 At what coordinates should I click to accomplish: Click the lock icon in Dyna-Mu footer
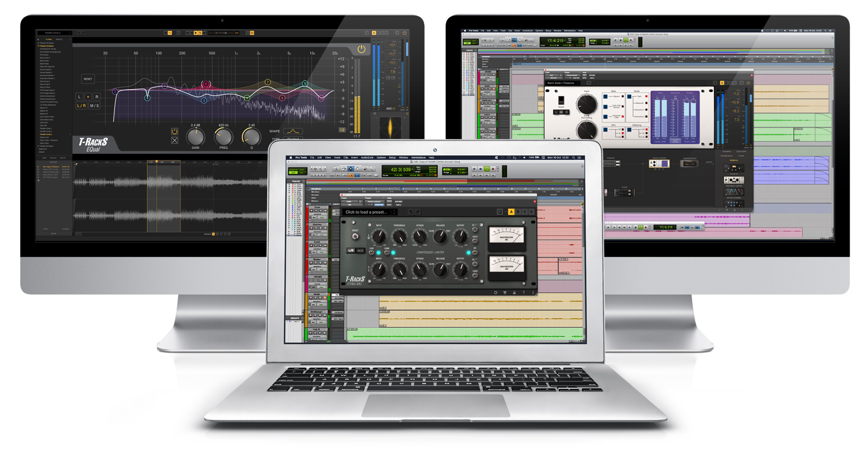(514, 292)
